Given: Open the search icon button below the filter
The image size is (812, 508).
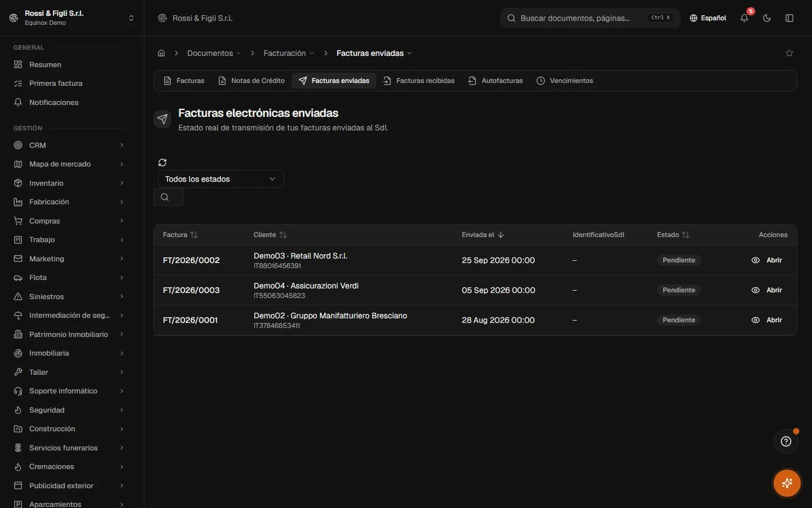Looking at the screenshot, I should point(168,197).
